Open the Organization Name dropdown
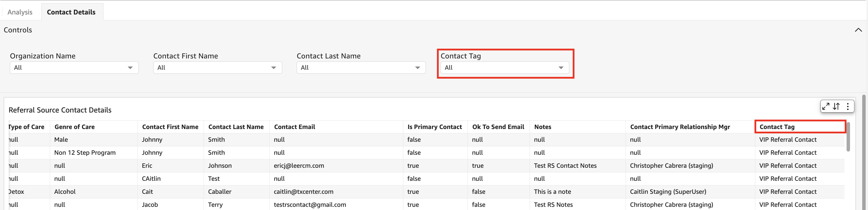This screenshot has width=868, height=210. pyautogui.click(x=74, y=68)
